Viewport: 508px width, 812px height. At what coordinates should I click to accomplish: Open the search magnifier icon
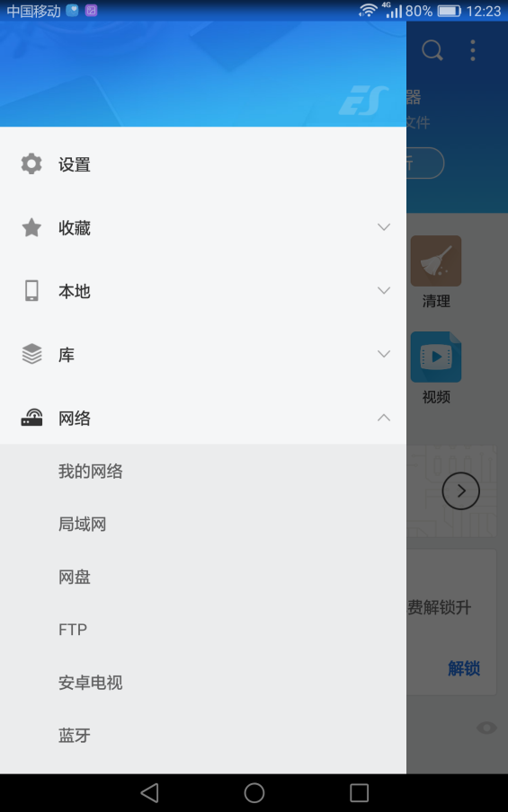point(432,50)
